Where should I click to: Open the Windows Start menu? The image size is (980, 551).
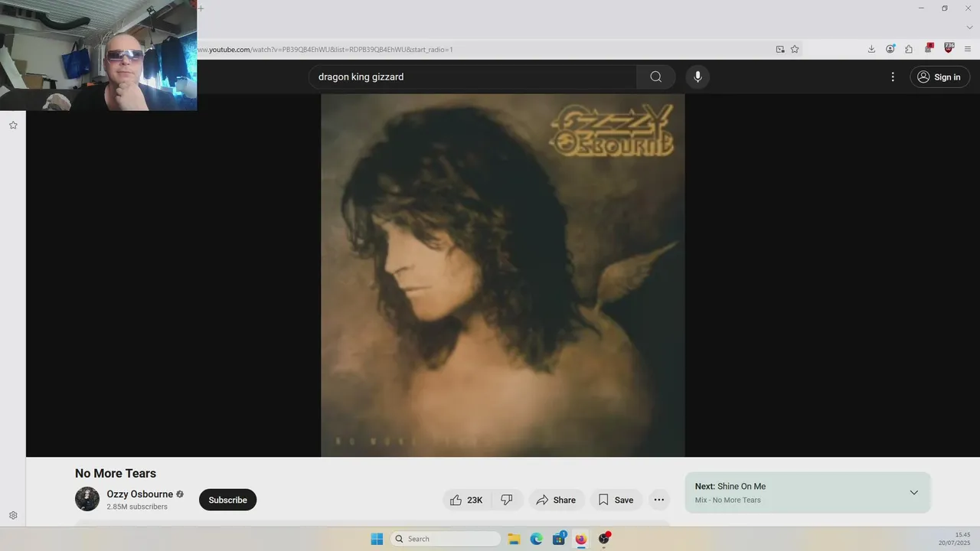[377, 539]
